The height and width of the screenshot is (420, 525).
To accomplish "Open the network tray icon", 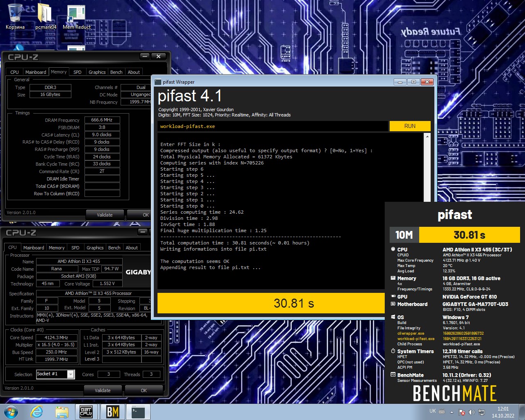I will pyautogui.click(x=482, y=412).
